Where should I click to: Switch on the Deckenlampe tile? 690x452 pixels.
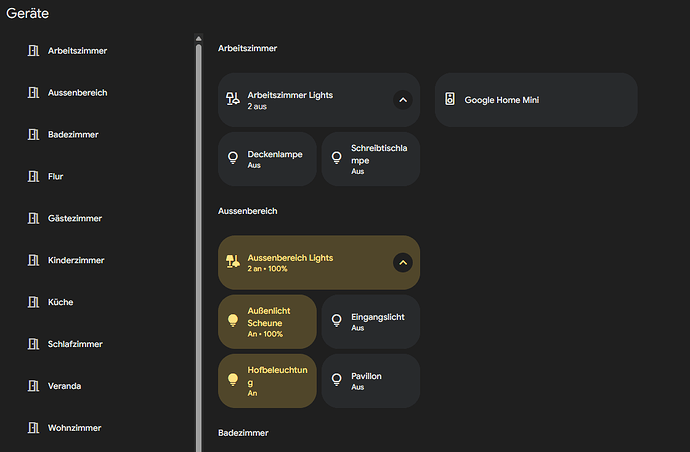click(x=267, y=159)
